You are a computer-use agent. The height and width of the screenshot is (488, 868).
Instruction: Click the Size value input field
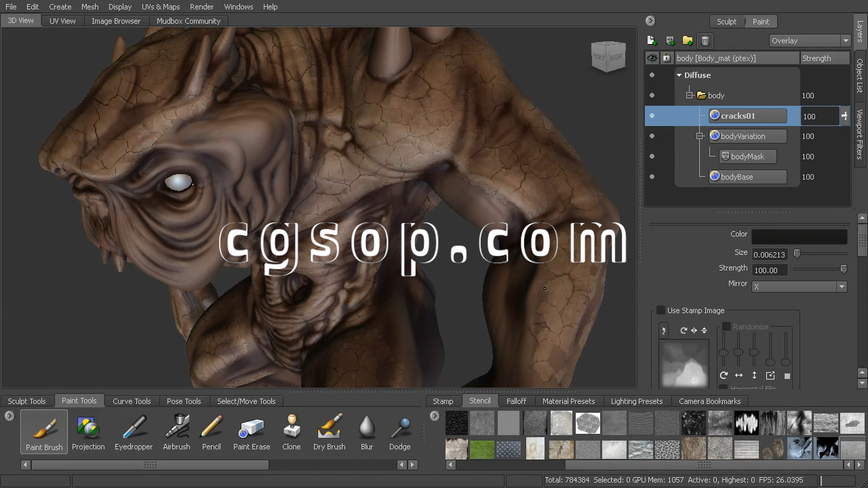point(769,255)
